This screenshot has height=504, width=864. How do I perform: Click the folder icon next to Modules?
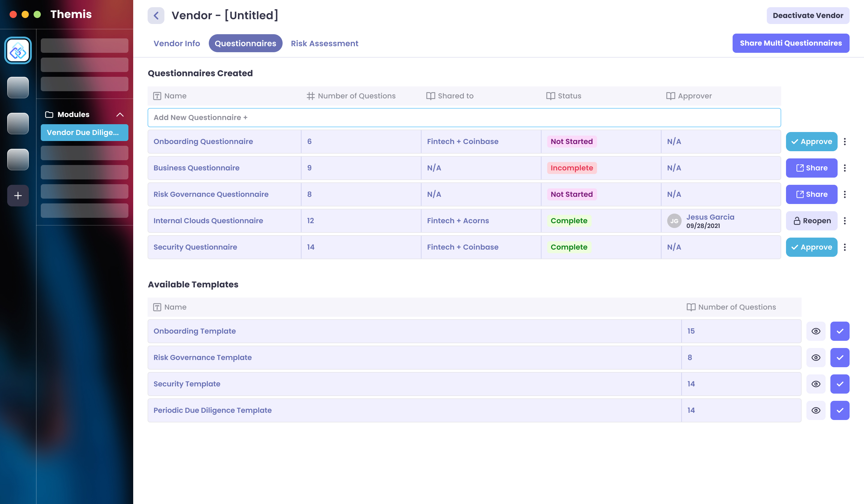(x=50, y=115)
